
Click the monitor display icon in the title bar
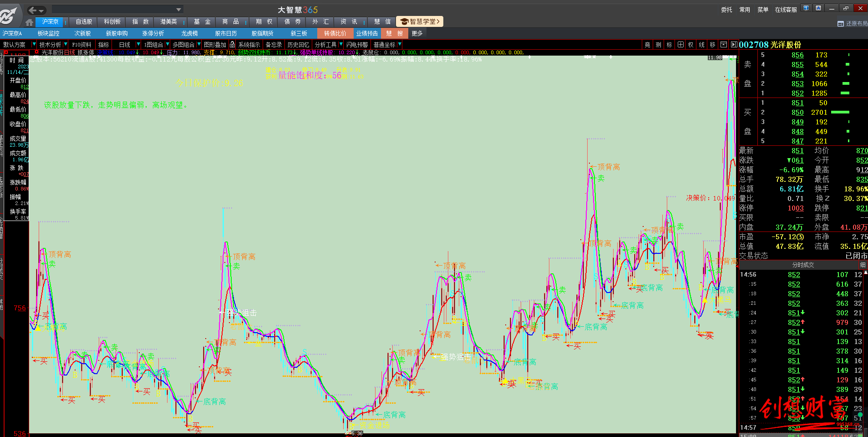point(806,8)
